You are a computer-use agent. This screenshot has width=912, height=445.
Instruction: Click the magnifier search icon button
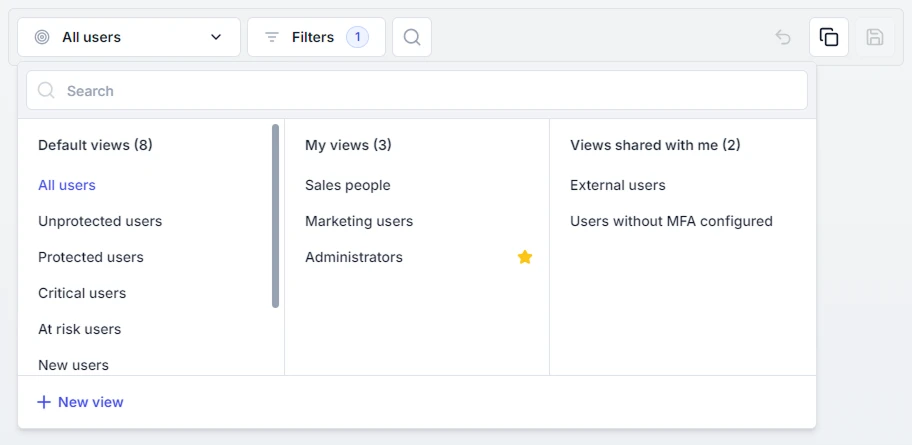tap(412, 37)
